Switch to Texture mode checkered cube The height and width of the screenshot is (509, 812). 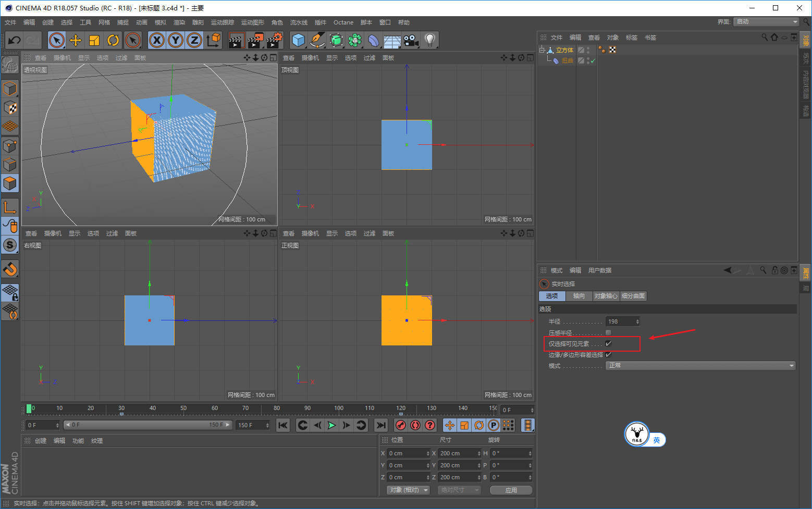(x=10, y=108)
